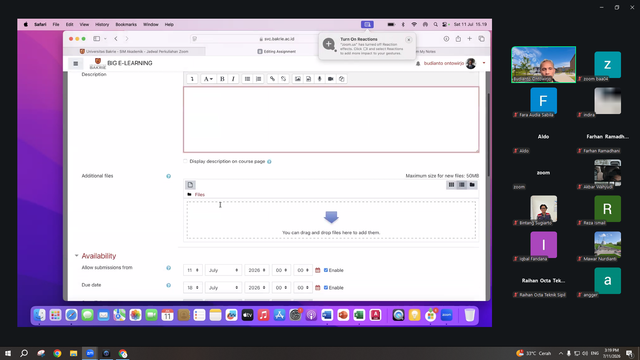The image size is (640, 360).
Task: Open File Explorer in Windows taskbar
Action: tap(73, 353)
